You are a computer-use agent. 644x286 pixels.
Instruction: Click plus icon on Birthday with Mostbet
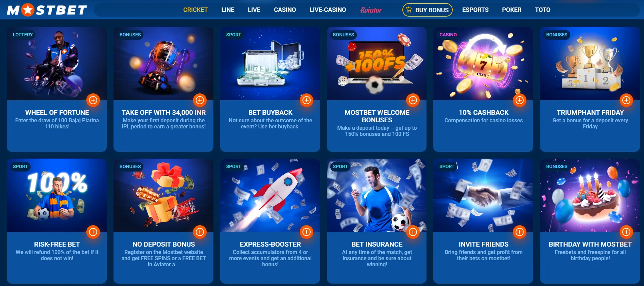[626, 232]
